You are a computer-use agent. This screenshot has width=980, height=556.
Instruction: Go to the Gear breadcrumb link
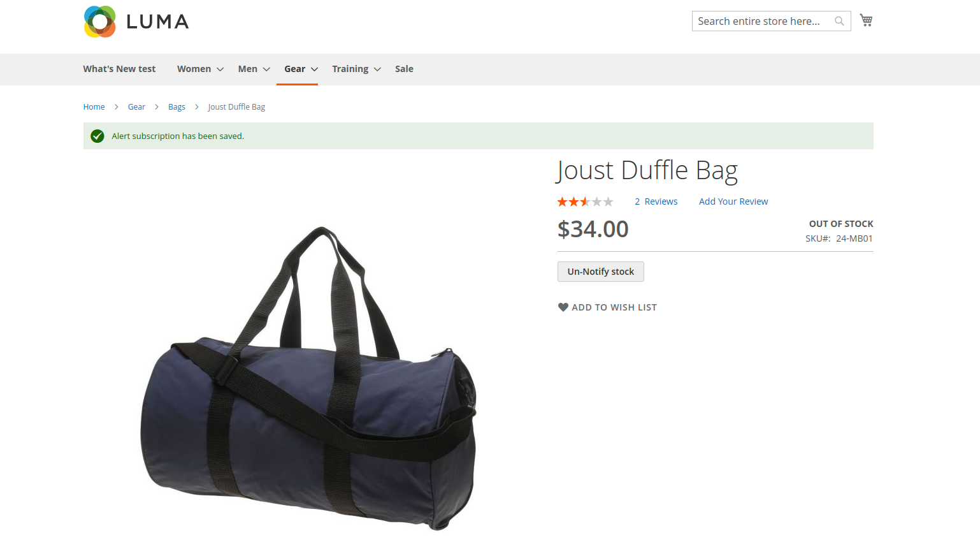(136, 107)
